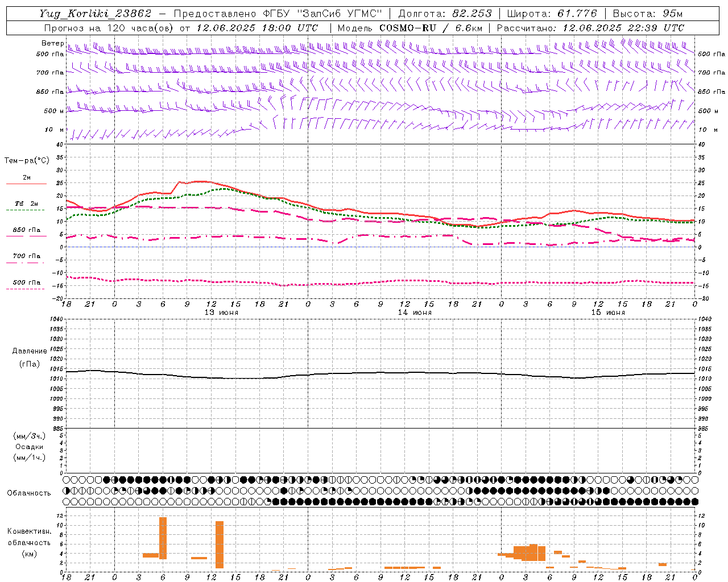Click the 500 гПа dotted legend line
Screen dimensions: 728x582
coord(26,289)
